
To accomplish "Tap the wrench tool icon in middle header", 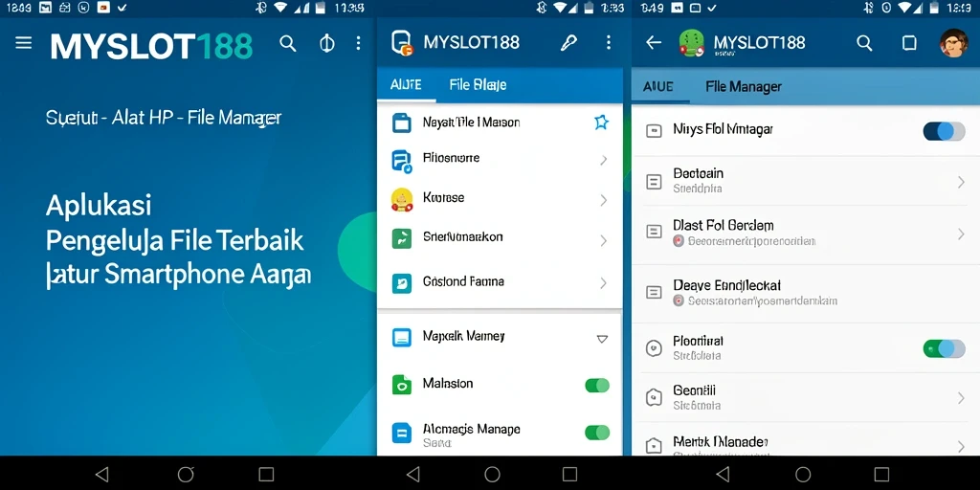I will point(568,42).
